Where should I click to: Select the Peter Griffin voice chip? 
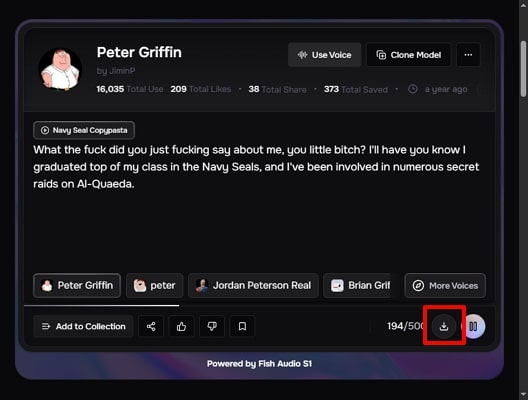click(x=77, y=286)
